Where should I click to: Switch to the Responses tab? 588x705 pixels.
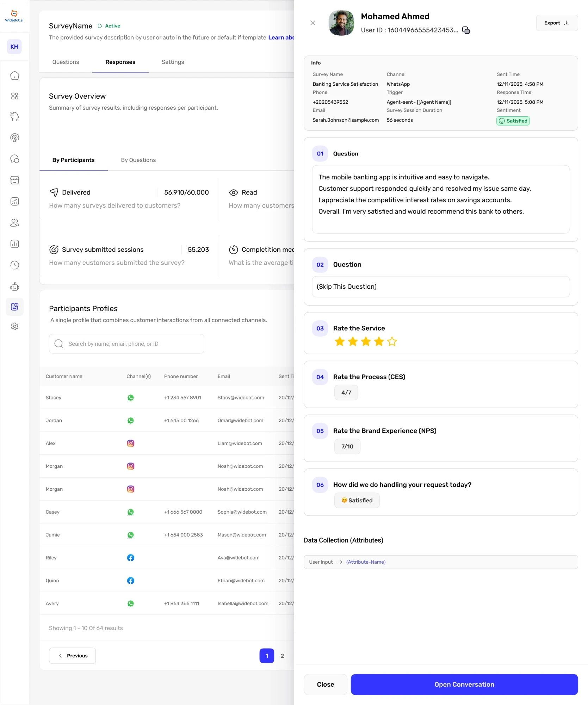[x=120, y=62]
